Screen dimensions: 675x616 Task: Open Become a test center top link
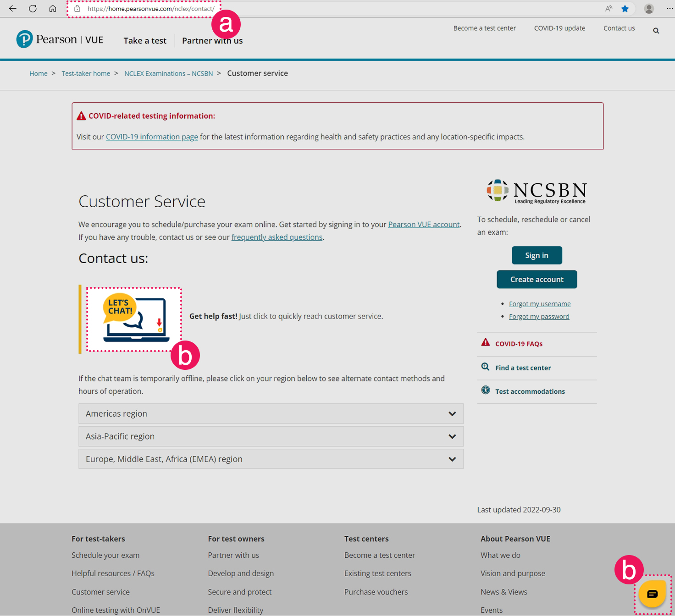coord(485,28)
